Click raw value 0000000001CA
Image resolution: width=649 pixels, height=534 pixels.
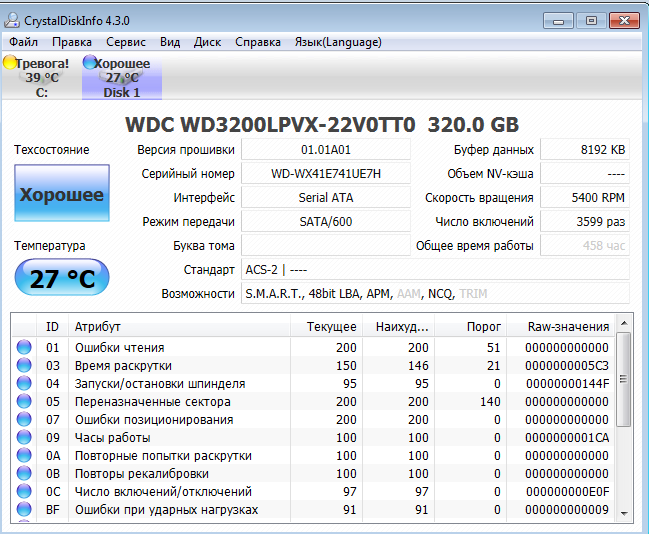[567, 438]
